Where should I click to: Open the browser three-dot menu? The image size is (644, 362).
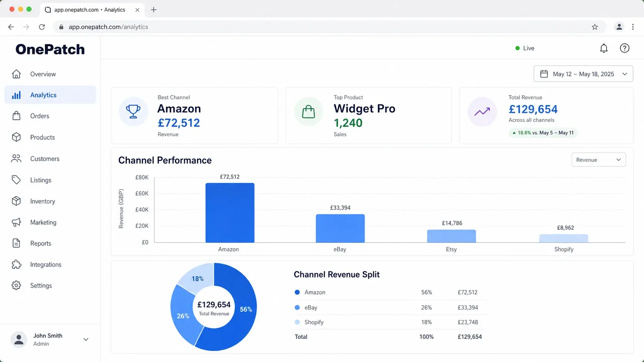click(634, 27)
